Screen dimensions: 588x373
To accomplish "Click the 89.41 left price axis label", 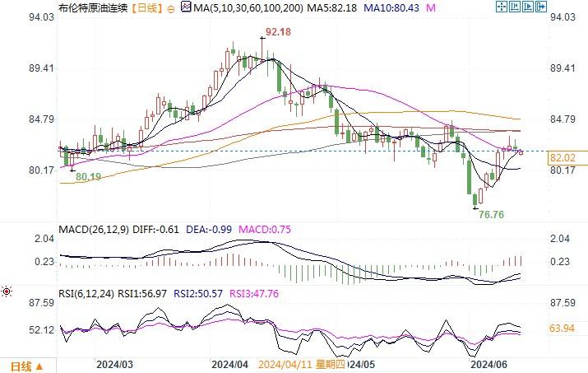I will 42,68.
